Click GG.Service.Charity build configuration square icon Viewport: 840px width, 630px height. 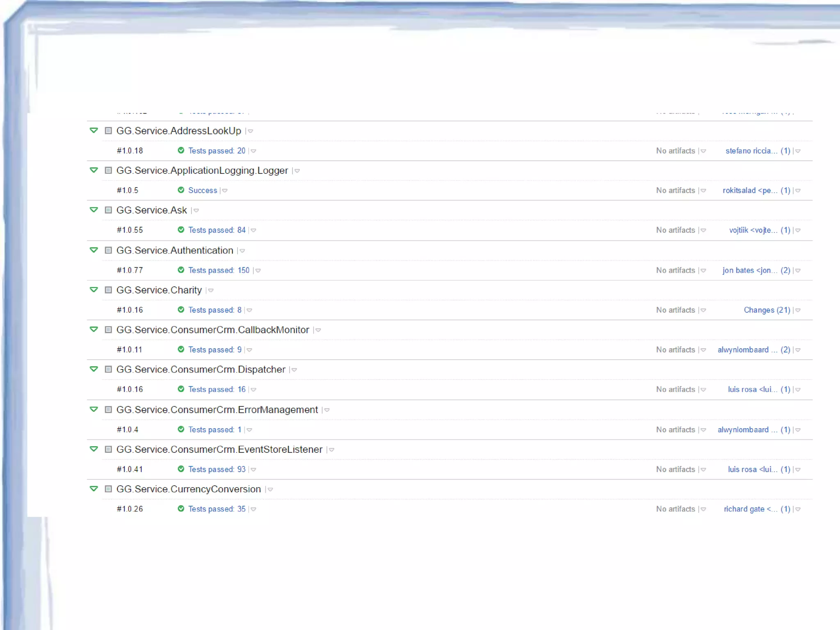108,290
